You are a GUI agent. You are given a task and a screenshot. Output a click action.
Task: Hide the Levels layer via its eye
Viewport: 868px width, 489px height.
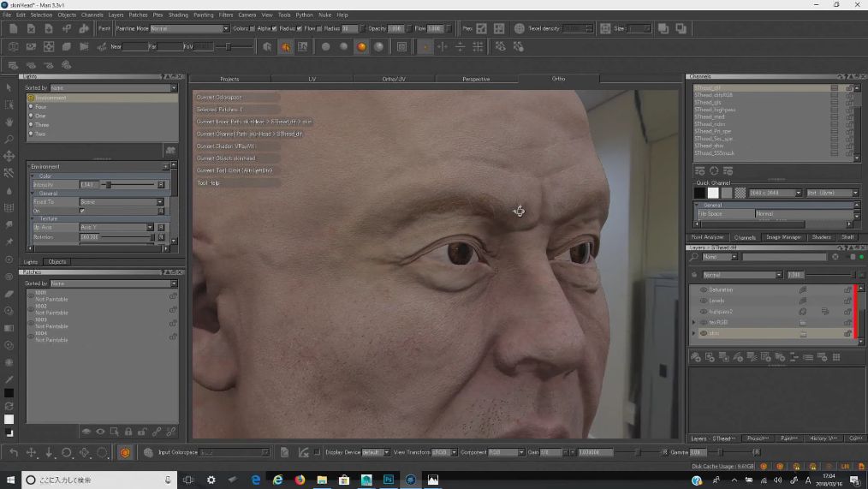coord(704,301)
